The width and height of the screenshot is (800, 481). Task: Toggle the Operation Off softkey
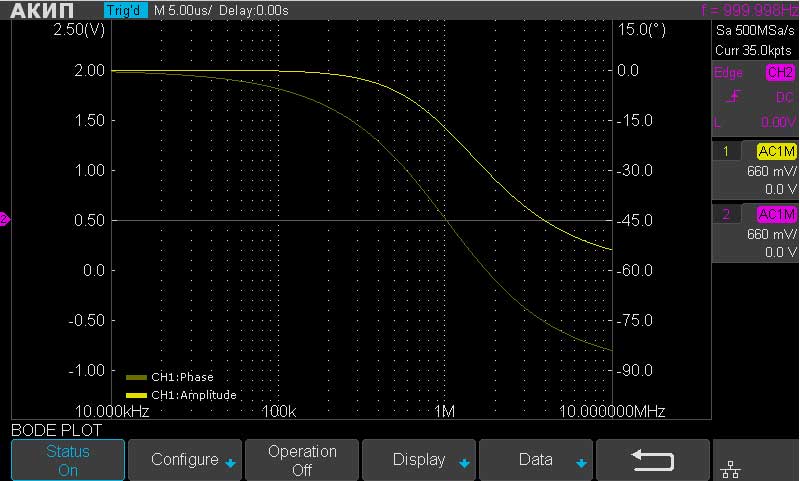302,460
